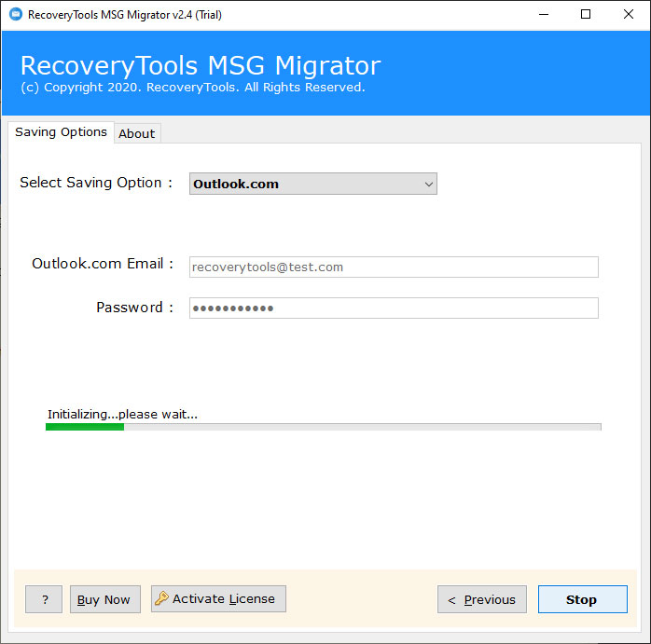Maximize the MSG Migrator window
The height and width of the screenshot is (644, 651).
point(586,15)
